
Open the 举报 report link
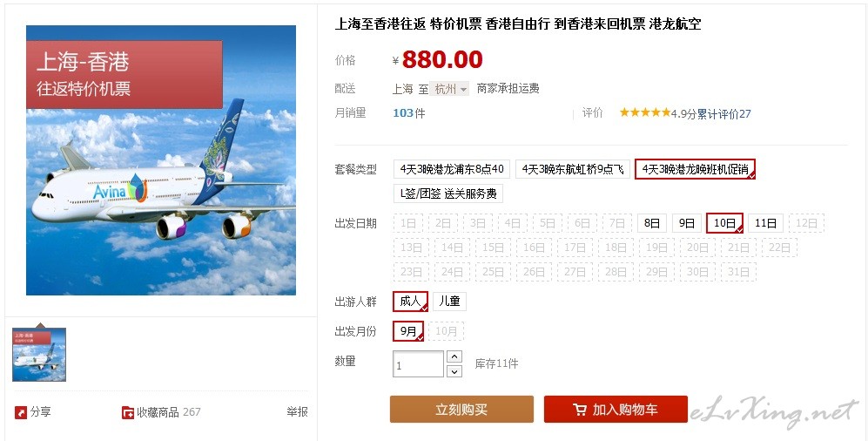(297, 411)
